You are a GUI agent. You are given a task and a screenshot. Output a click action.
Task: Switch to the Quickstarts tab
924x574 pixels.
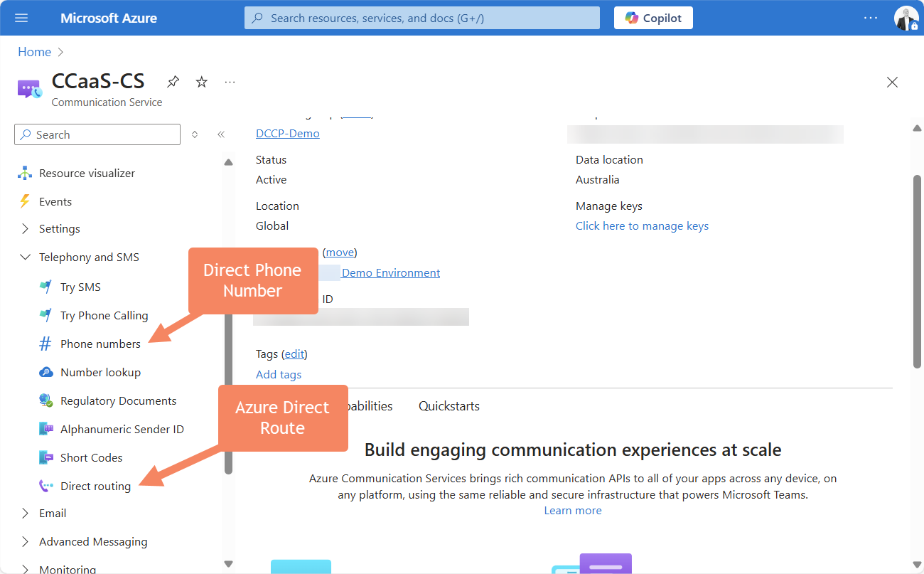coord(448,406)
